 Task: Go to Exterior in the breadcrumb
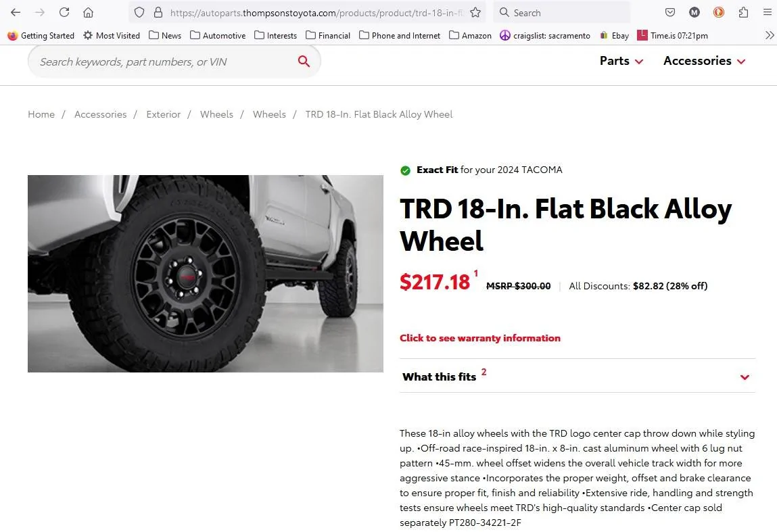[x=163, y=114]
